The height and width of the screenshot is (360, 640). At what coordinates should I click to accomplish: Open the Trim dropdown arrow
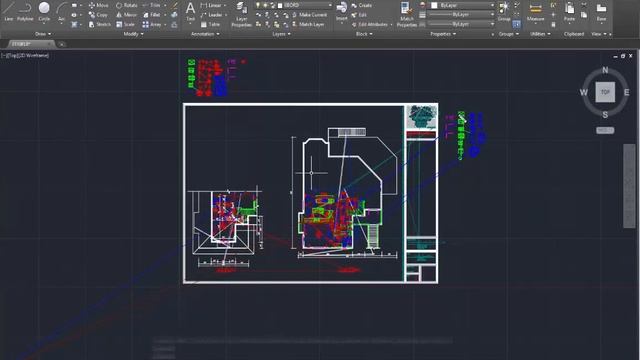click(165, 5)
